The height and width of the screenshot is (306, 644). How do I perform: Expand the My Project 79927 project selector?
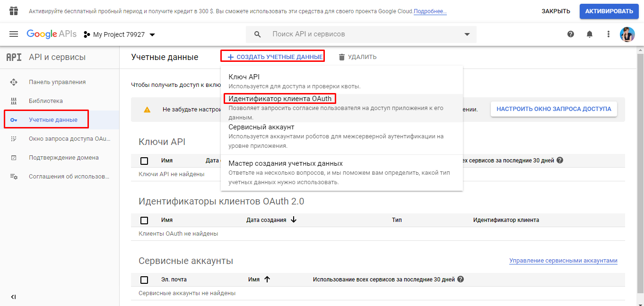[120, 34]
